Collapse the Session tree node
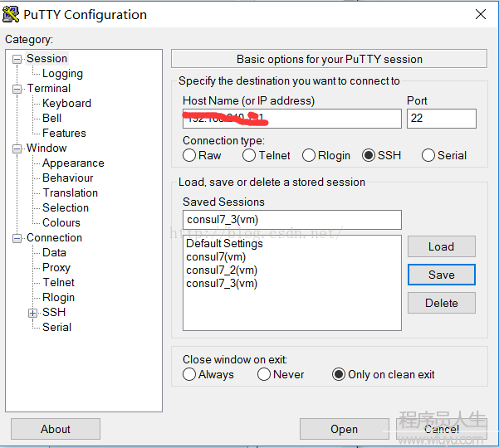The height and width of the screenshot is (448, 499). 17,59
